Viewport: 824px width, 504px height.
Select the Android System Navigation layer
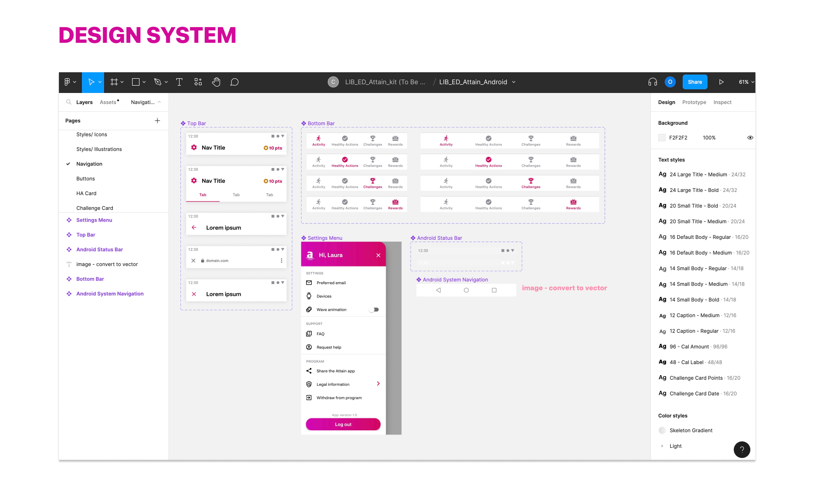110,294
